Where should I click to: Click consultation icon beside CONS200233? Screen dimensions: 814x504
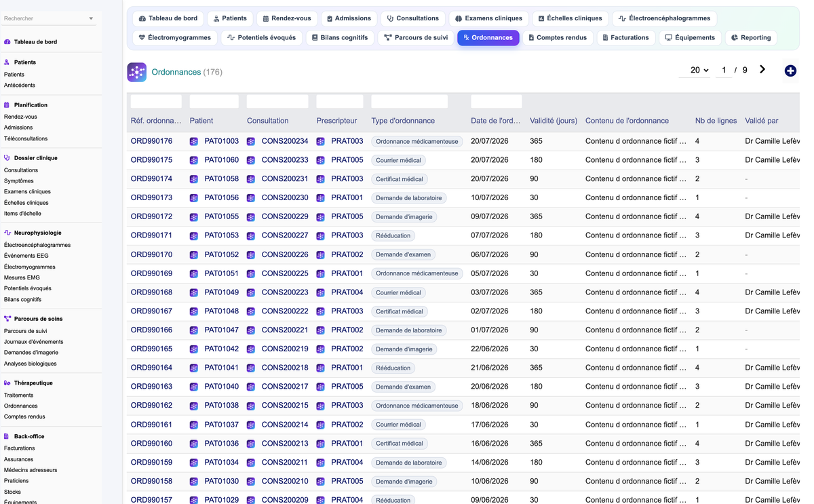tap(251, 160)
